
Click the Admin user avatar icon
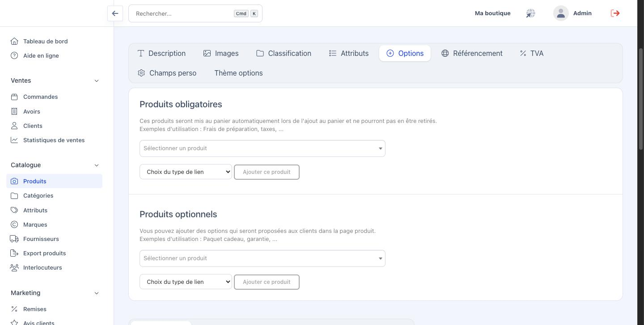tap(561, 13)
